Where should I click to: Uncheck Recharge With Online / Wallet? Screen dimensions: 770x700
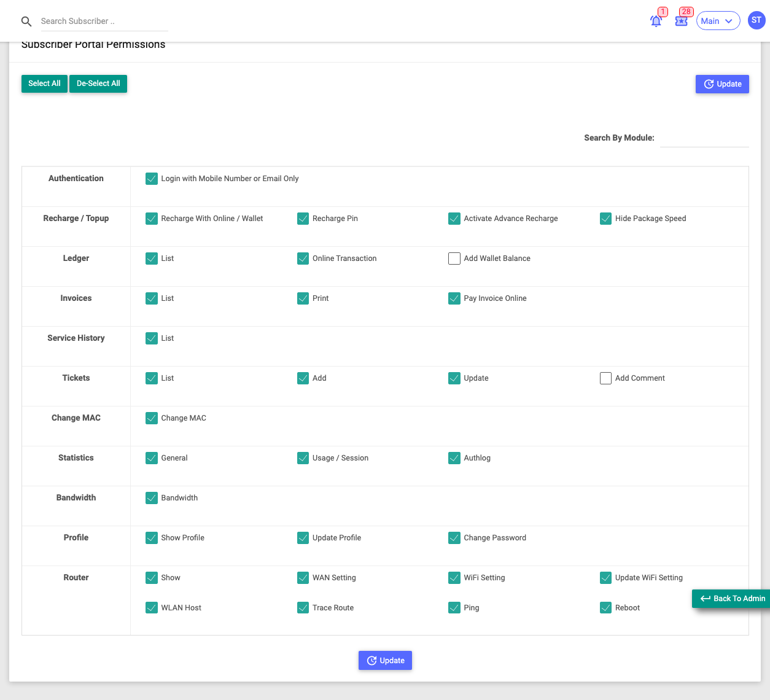click(152, 219)
